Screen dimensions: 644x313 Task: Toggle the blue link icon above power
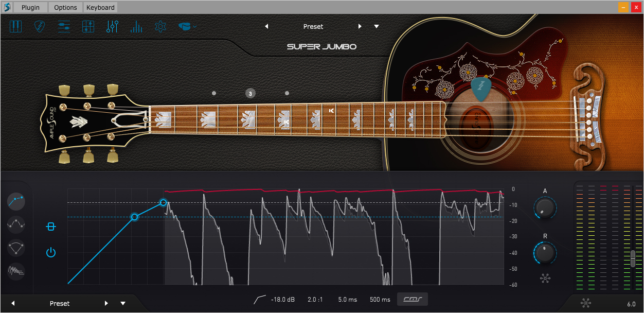click(50, 227)
